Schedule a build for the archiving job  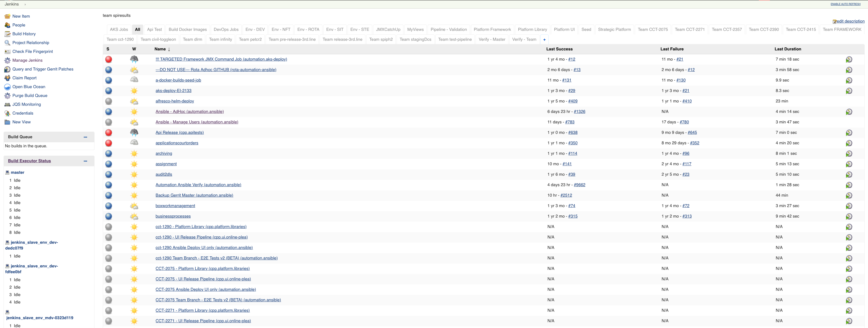pos(849,154)
